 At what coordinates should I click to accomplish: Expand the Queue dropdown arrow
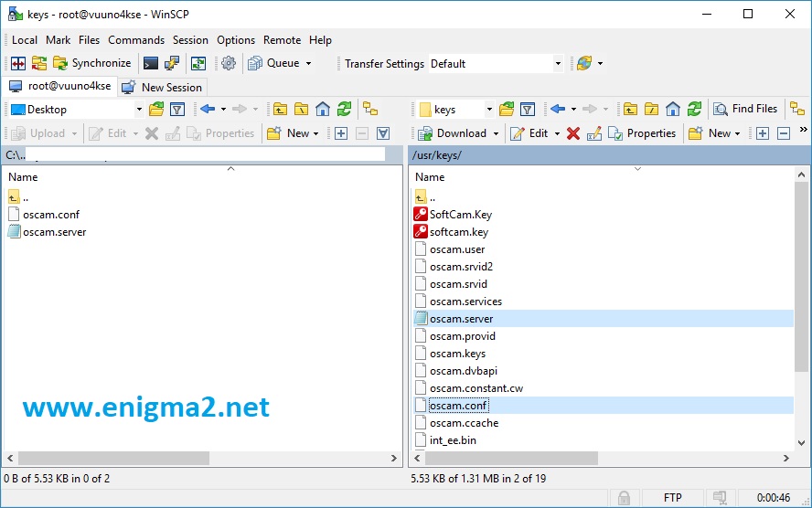click(x=309, y=64)
